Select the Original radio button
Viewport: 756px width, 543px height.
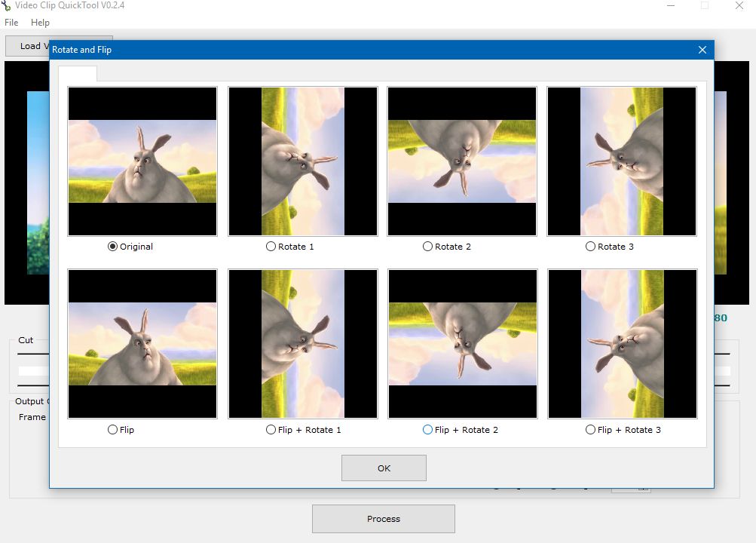130,247
